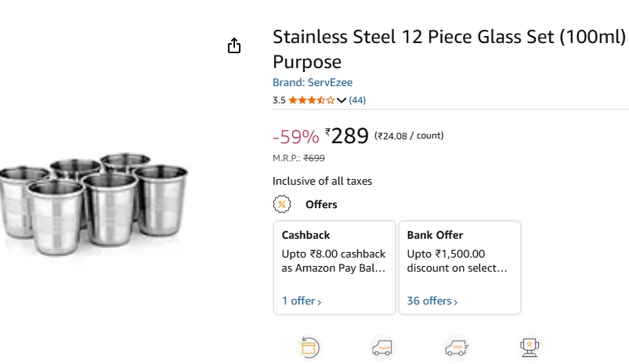Click the 3.5 rating number
Viewport: 629px width, 364px height.
[279, 100]
